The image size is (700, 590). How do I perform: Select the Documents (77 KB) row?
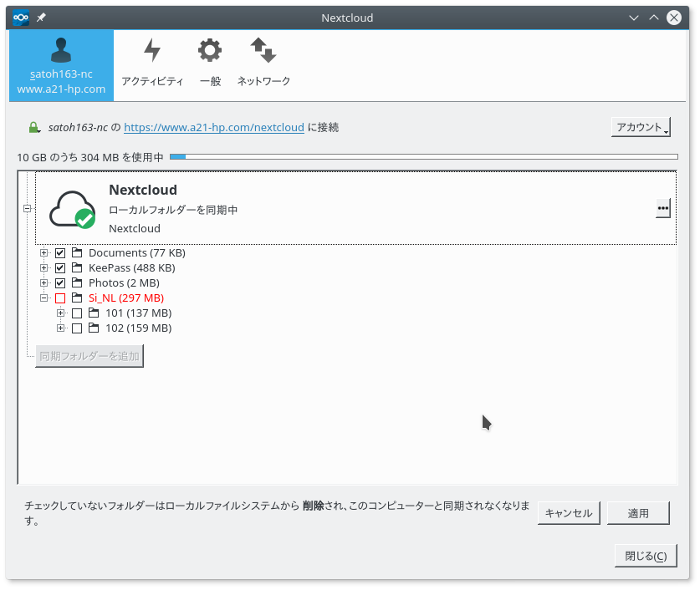tap(137, 253)
